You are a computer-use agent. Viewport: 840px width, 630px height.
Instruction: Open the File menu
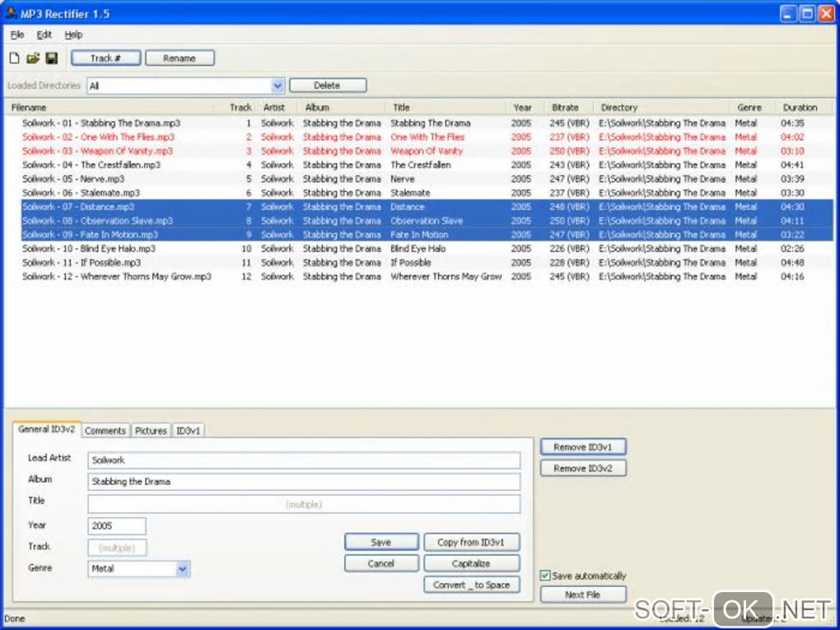tap(17, 35)
